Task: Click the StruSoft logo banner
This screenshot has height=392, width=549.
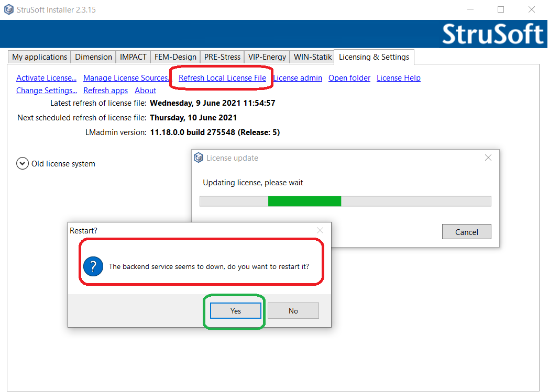Action: 492,34
